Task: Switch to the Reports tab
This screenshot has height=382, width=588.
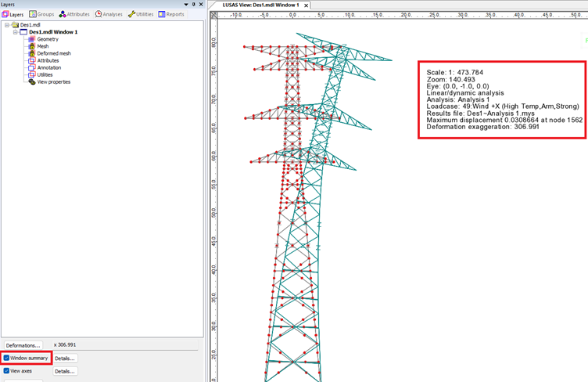Action: pos(172,14)
